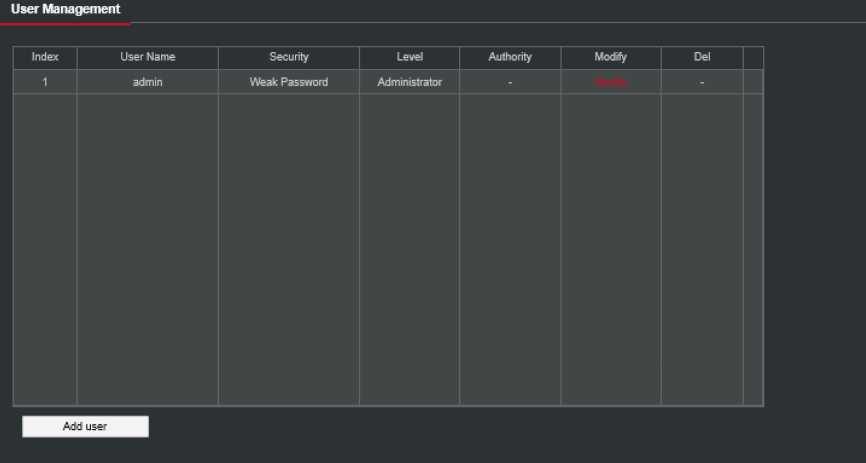866x463 pixels.
Task: Click the Weak Password security cell
Action: [x=289, y=82]
